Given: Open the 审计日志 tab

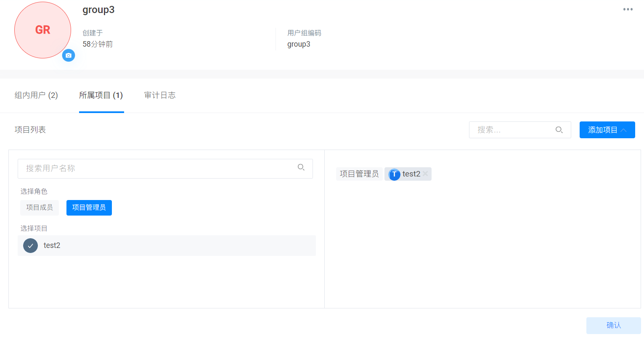Looking at the screenshot, I should click(x=160, y=95).
